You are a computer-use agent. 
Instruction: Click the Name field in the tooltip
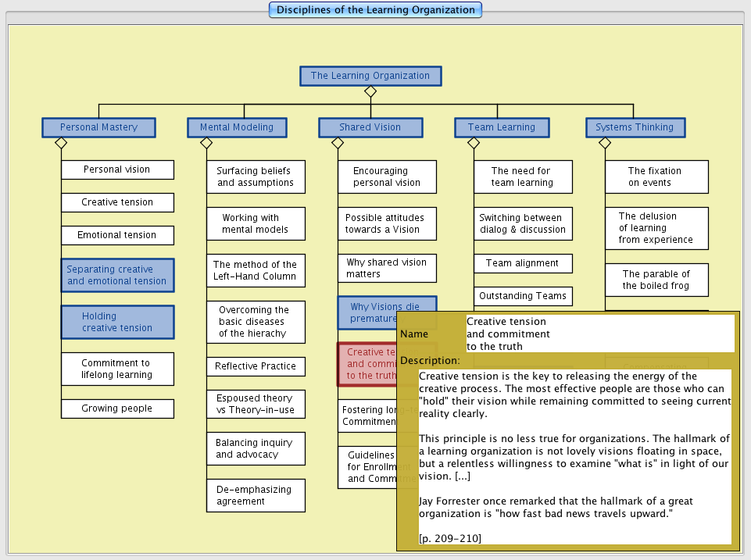599,334
